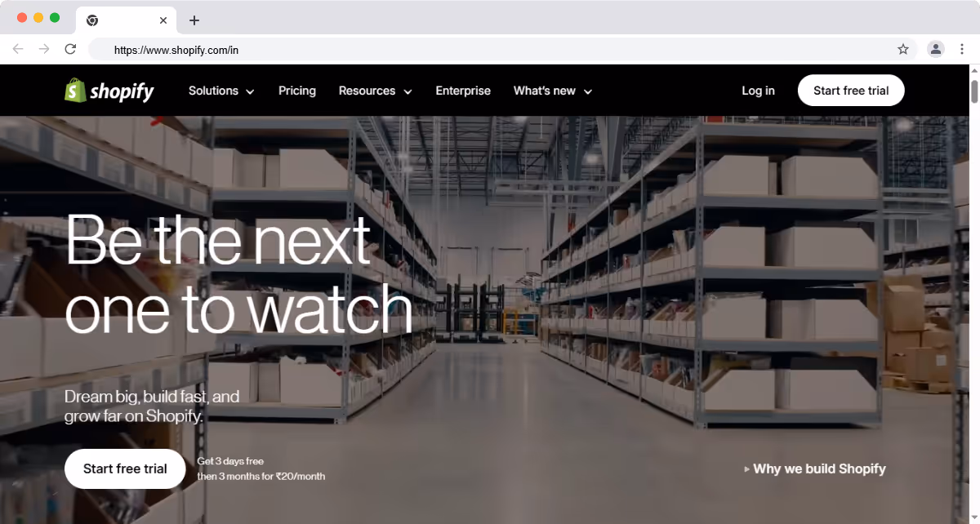Image resolution: width=980 pixels, height=524 pixels.
Task: Click the green maximize traffic light
Action: click(54, 16)
